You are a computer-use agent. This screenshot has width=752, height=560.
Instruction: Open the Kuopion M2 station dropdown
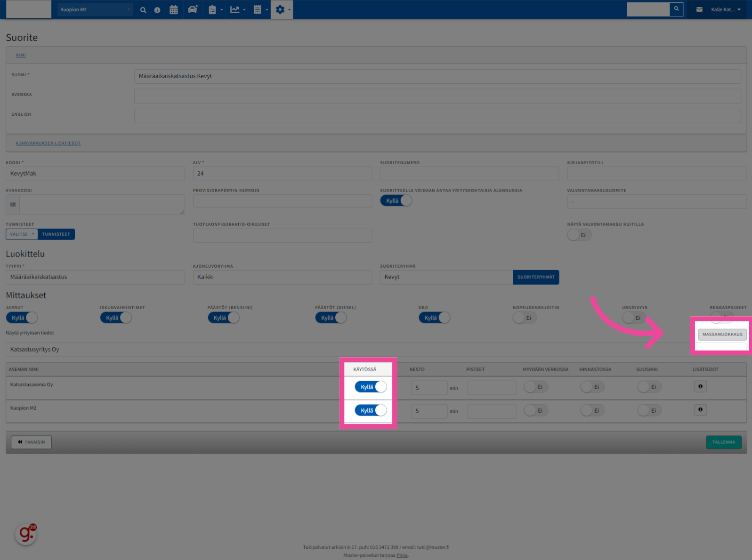(95, 9)
